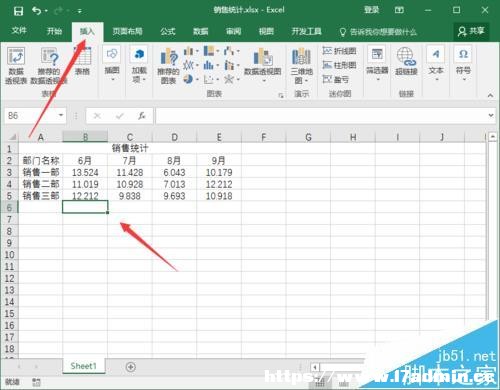Viewport: 500px width, 390px height.
Task: Open the 公式 (Formulas) tab
Action: click(x=168, y=31)
